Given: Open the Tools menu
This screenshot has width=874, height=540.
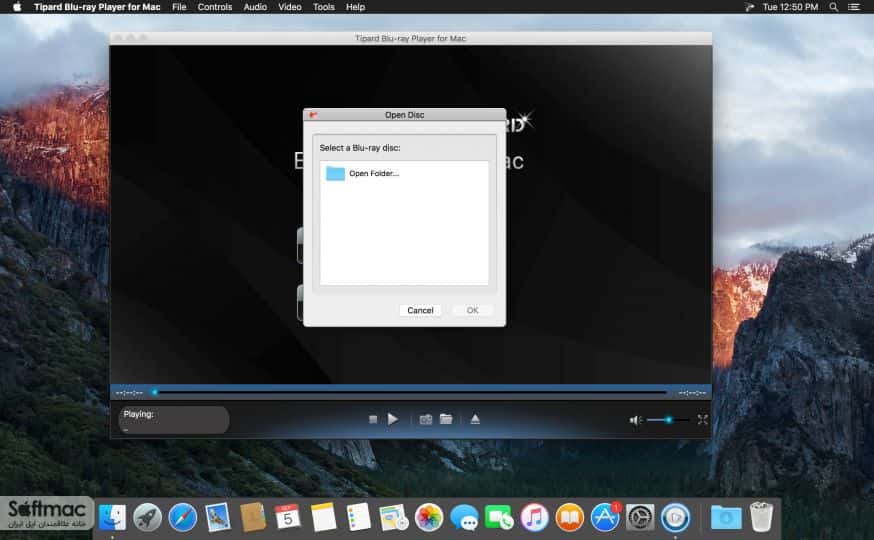Looking at the screenshot, I should coord(323,7).
